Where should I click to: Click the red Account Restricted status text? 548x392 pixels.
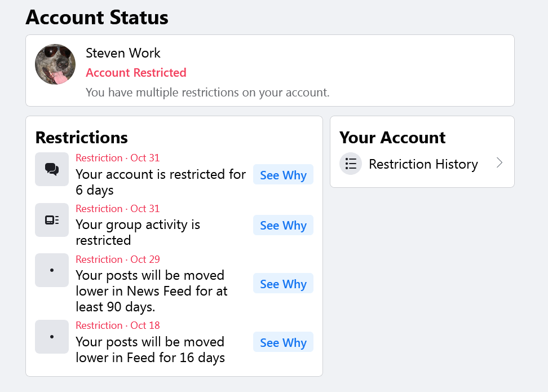pos(136,73)
